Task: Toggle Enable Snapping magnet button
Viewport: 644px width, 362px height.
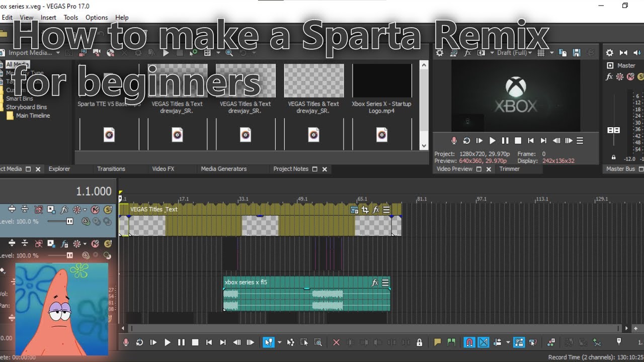Action: coord(469,342)
